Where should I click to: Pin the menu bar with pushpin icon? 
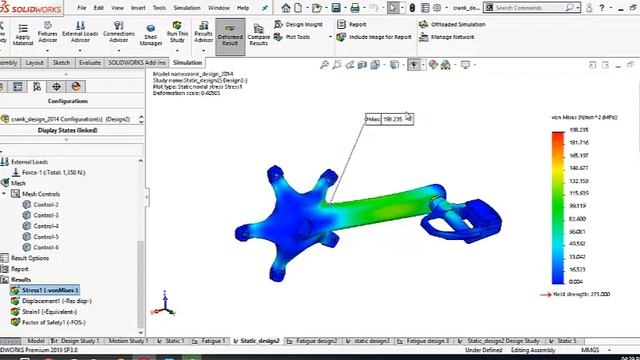[x=264, y=8]
